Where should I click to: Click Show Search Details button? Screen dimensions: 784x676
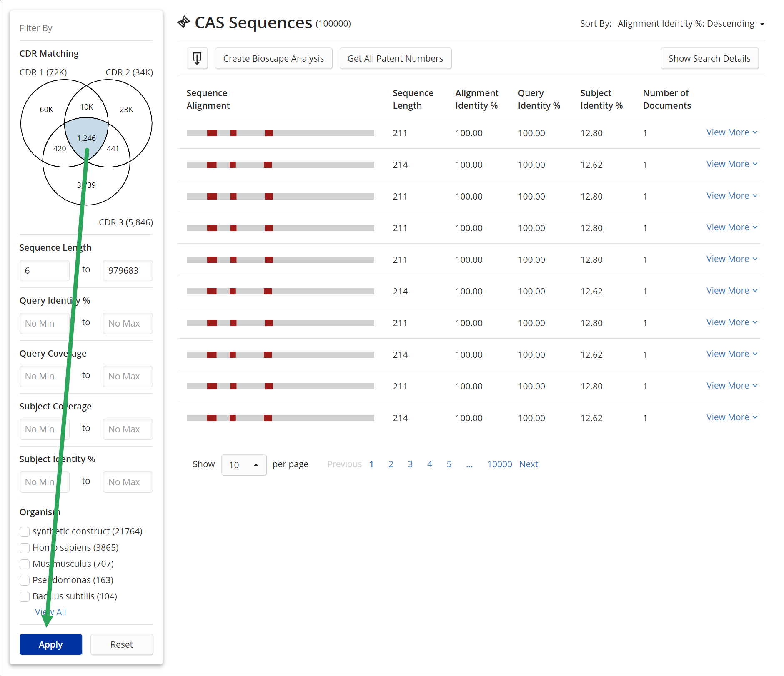[709, 58]
